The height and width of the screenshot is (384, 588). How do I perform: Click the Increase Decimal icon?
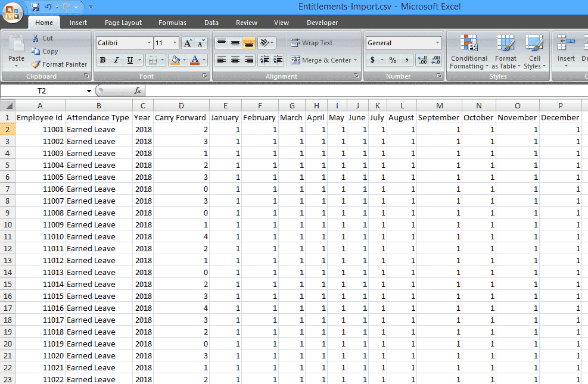[421, 60]
